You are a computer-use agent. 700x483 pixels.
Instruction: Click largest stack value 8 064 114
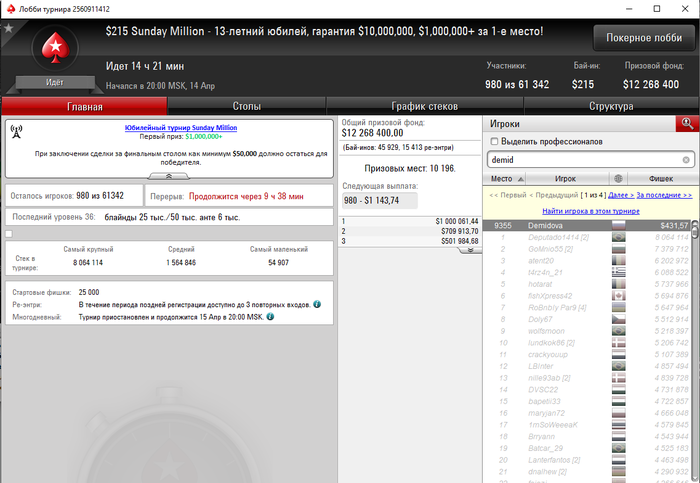click(88, 262)
